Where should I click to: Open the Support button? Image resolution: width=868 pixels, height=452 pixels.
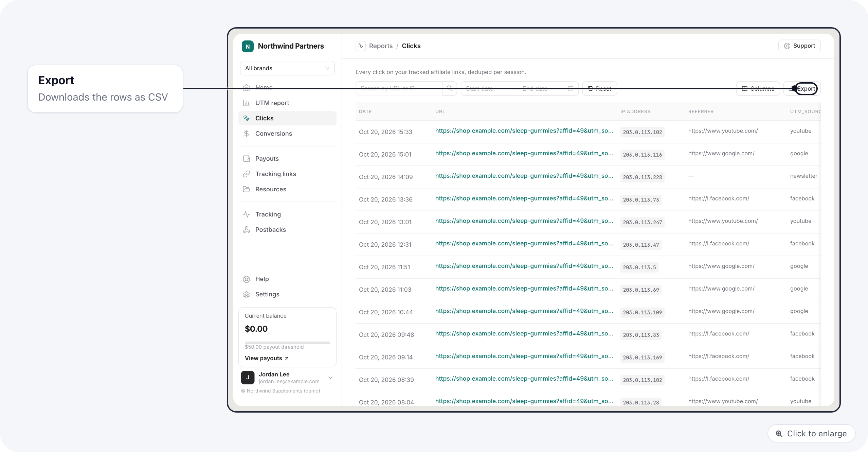point(799,46)
